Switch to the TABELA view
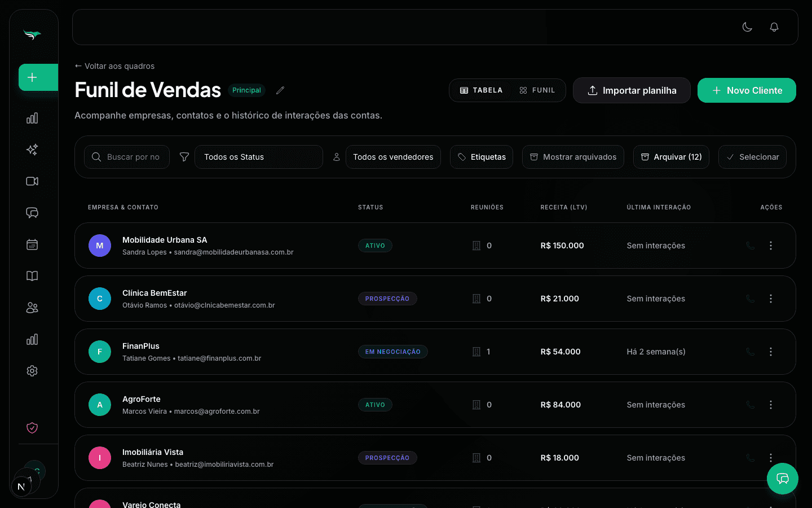812x508 pixels. tap(481, 90)
